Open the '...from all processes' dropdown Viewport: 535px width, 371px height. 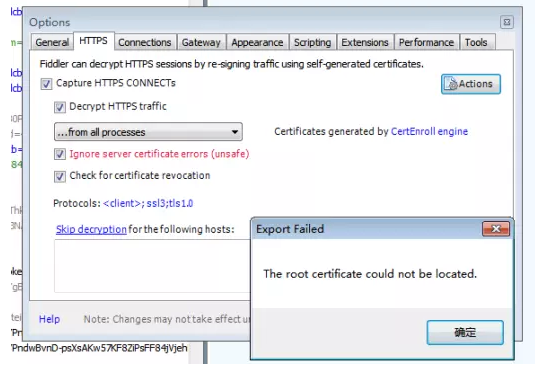tap(148, 132)
